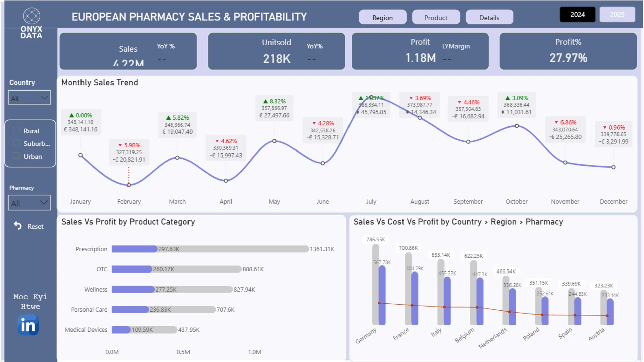This screenshot has height=362, width=644.
Task: Click the Onyx Data logo
Action: pos(31,23)
